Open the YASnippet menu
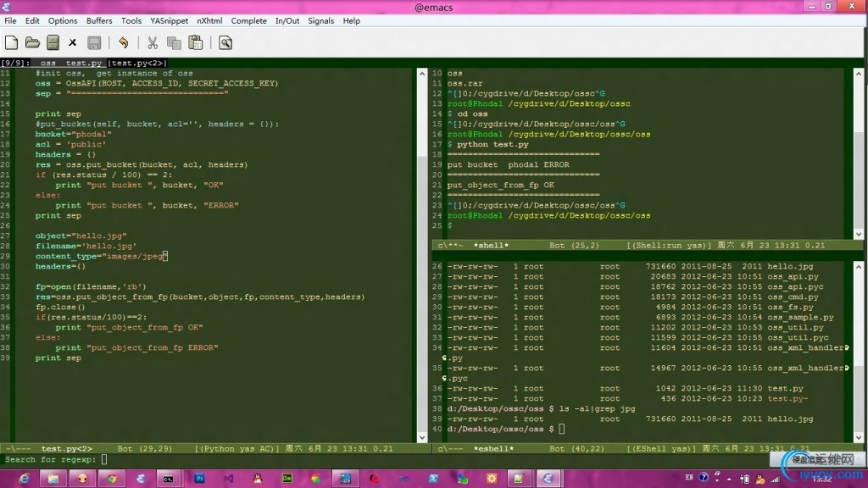This screenshot has height=488, width=868. coord(169,20)
